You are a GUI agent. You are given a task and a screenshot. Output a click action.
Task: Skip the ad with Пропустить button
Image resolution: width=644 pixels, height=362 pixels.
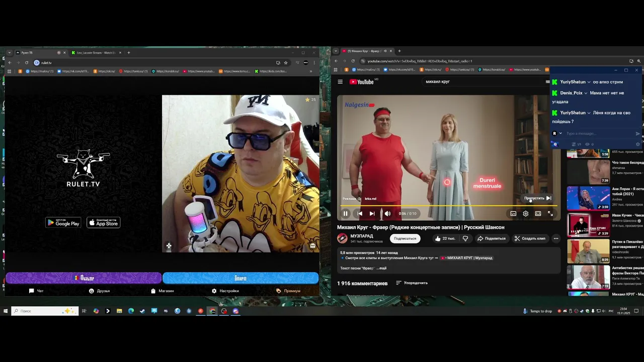(538, 198)
